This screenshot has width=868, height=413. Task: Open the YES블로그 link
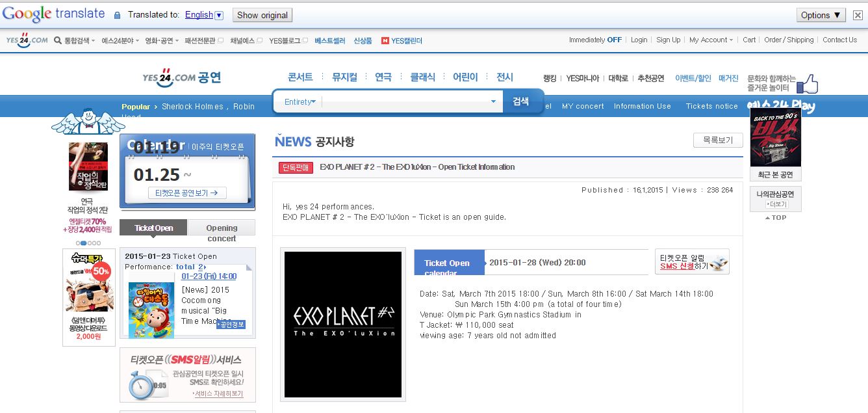coord(288,40)
